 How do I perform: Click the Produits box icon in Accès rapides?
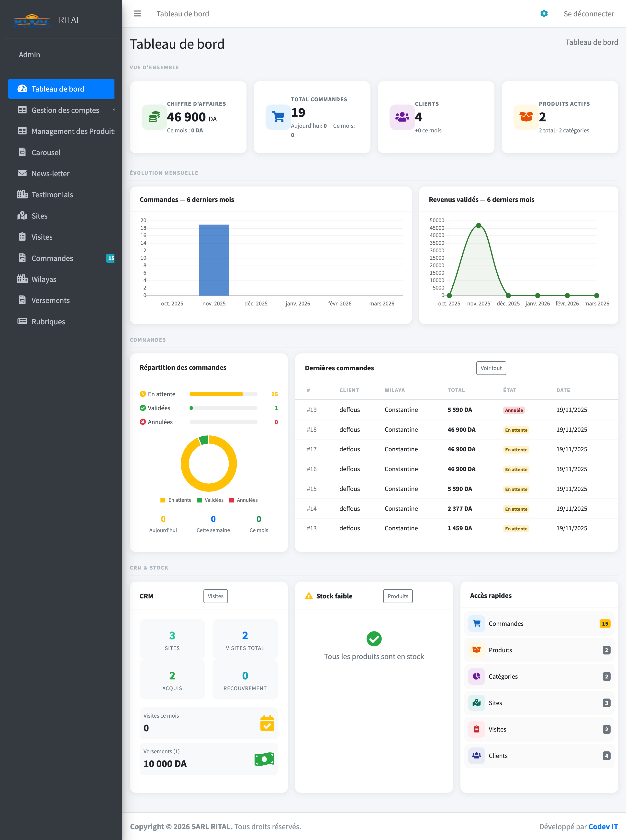476,650
